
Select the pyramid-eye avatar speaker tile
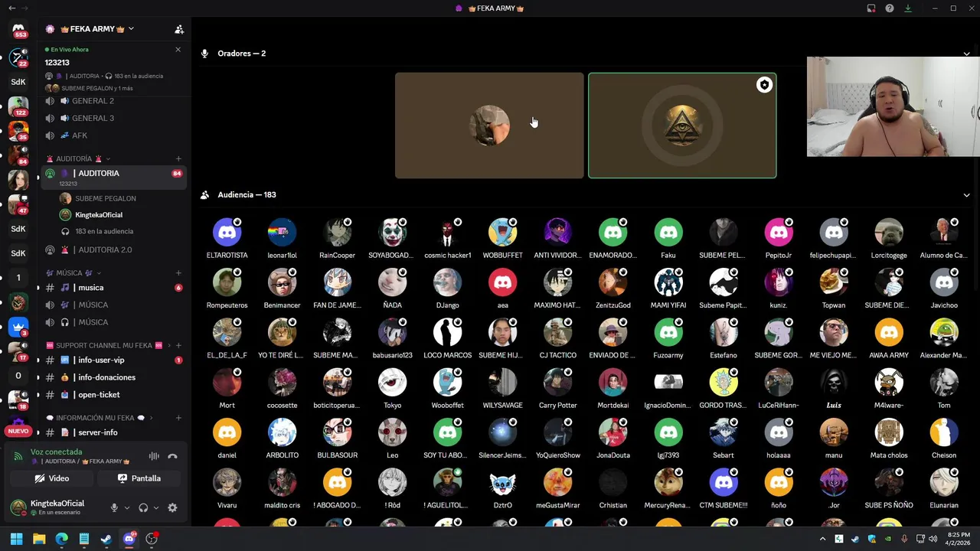[682, 126]
